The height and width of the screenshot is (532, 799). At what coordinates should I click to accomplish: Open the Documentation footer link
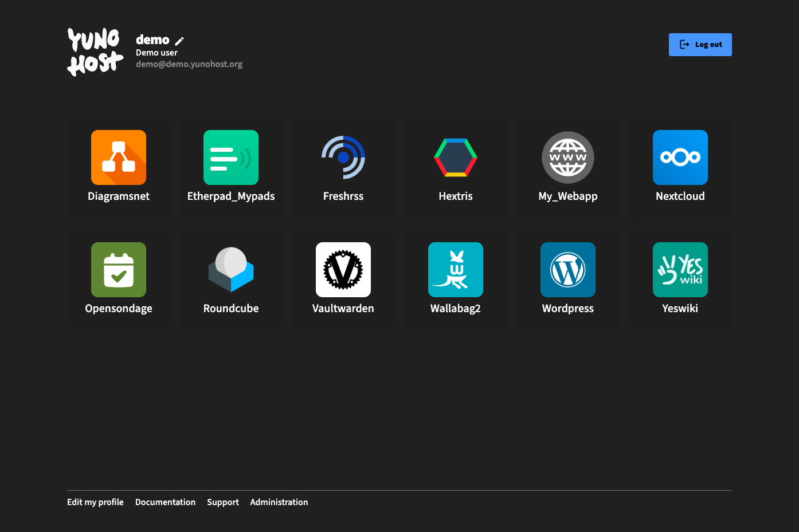(x=165, y=502)
